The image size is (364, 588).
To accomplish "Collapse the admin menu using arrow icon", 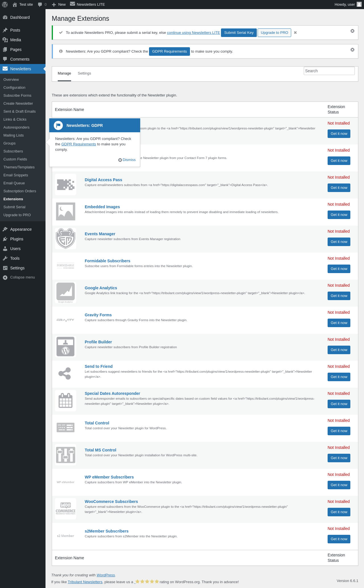I will point(5,277).
